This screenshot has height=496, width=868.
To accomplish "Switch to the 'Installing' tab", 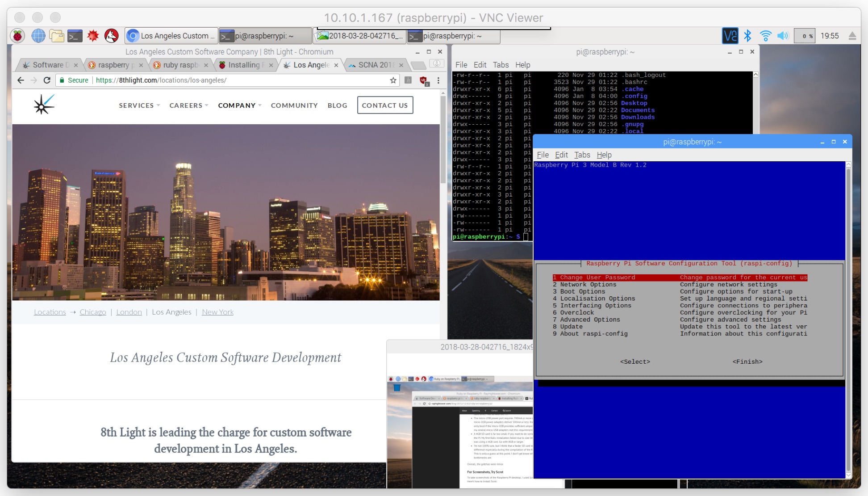I will 245,65.
